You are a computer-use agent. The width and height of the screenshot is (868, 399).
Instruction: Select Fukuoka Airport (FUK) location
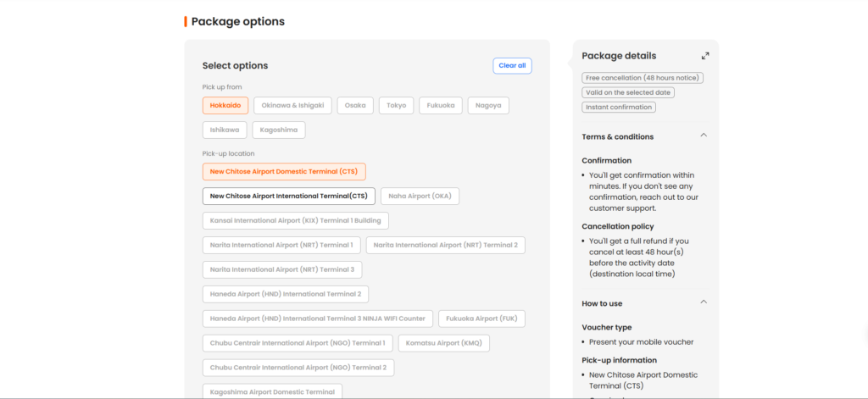coord(482,319)
